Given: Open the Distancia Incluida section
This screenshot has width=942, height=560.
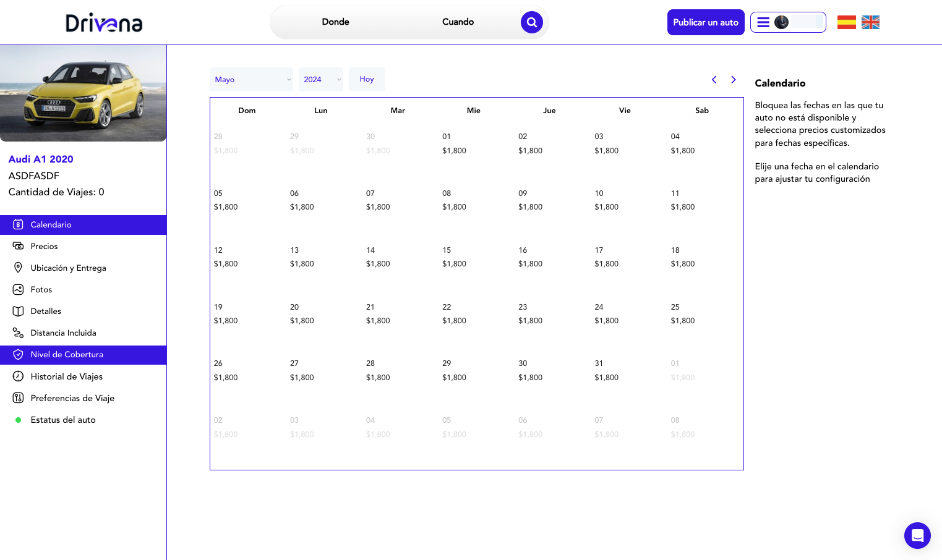Looking at the screenshot, I should click(83, 333).
